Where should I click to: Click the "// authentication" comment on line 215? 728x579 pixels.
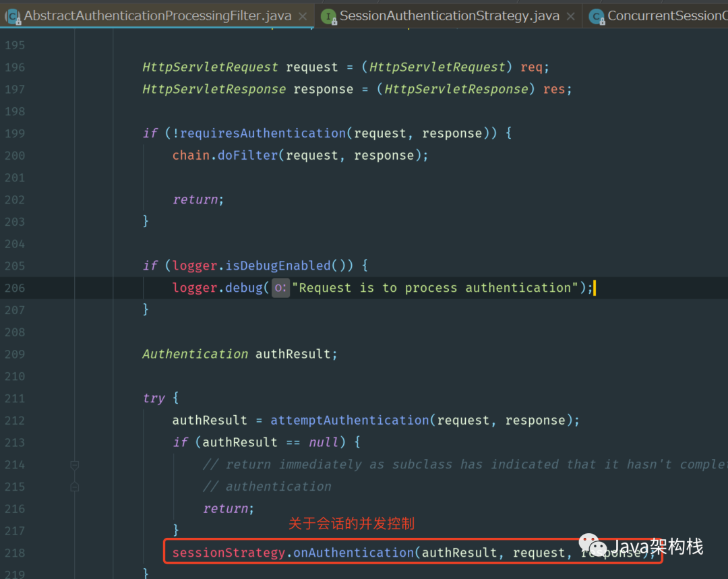tap(267, 486)
